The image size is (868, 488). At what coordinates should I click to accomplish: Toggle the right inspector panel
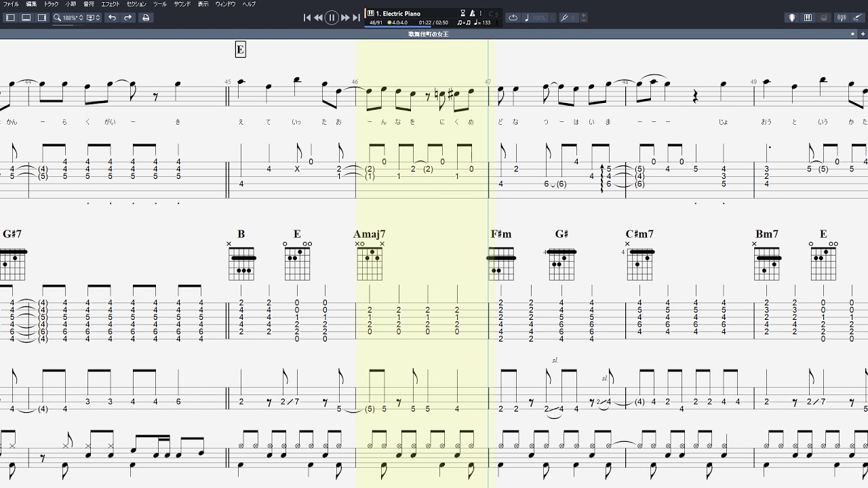42,18
